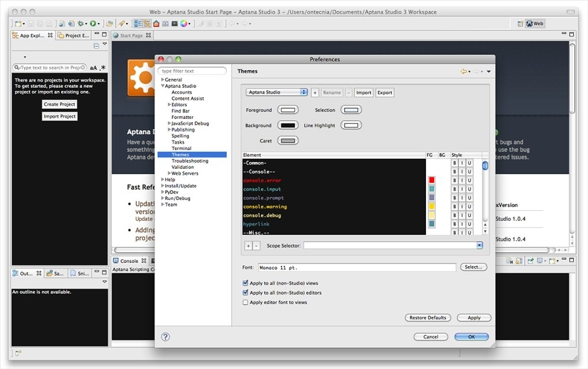Open the Snippets tab
588x369 pixels.
[80, 273]
